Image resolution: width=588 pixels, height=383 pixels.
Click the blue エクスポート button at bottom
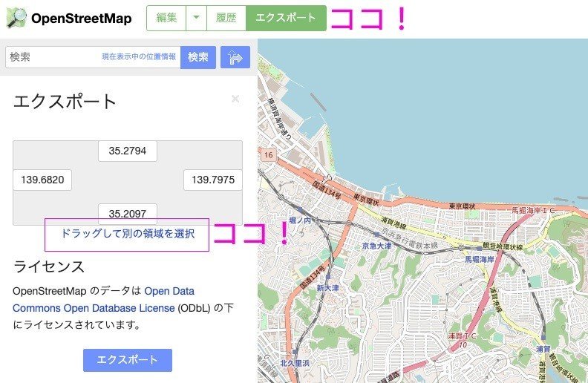coord(128,360)
